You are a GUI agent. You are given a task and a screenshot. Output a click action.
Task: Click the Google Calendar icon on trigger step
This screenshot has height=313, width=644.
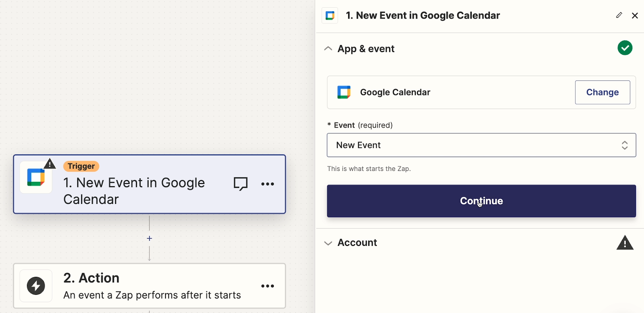(36, 177)
